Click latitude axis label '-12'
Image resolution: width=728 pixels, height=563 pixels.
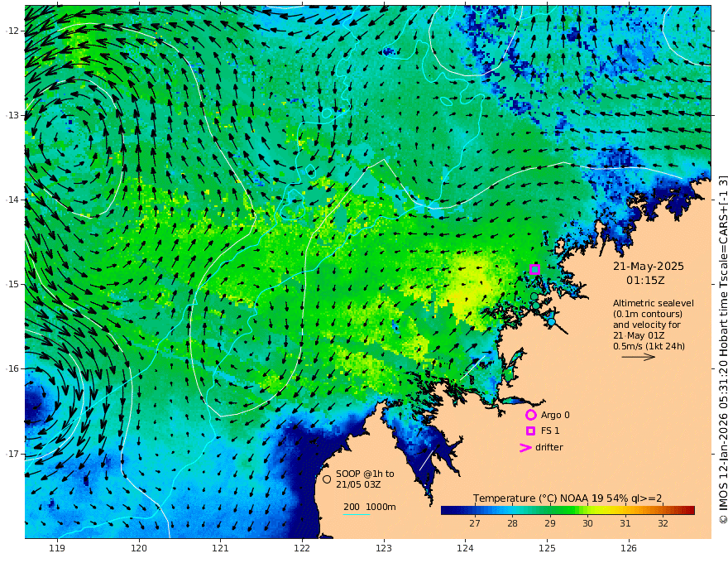[12, 31]
